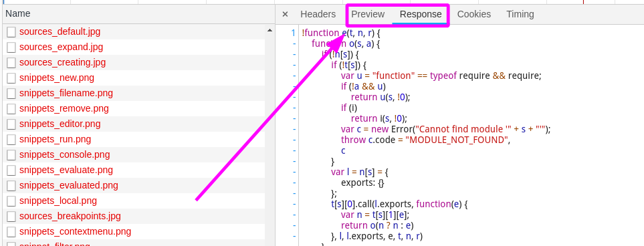Click line number 1 in response gutter
The height and width of the screenshot is (246, 644).
point(294,33)
